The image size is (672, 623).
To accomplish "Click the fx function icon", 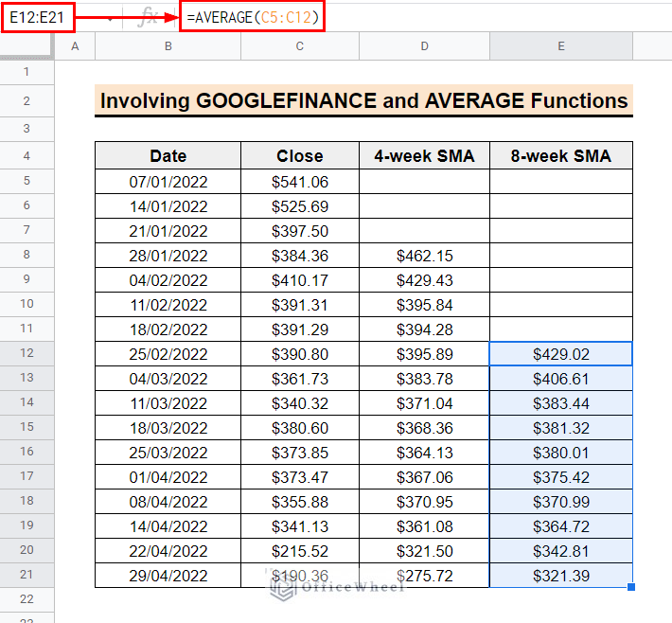I will coord(148,18).
